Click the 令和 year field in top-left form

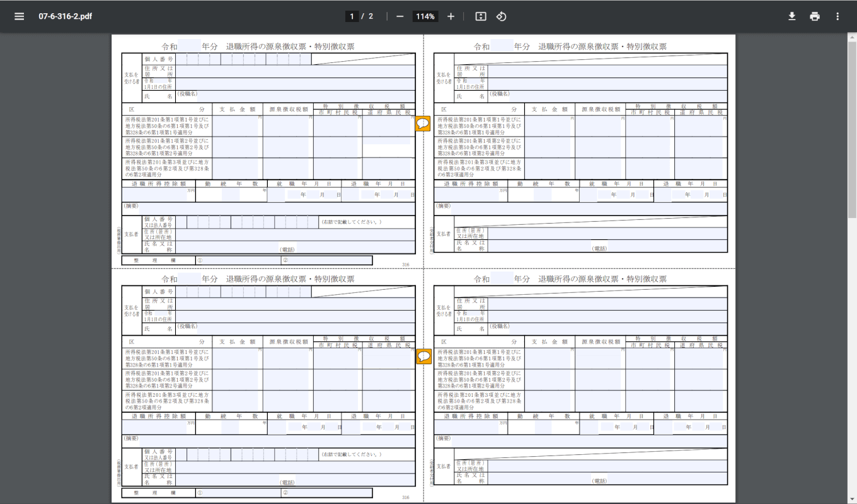click(x=189, y=47)
